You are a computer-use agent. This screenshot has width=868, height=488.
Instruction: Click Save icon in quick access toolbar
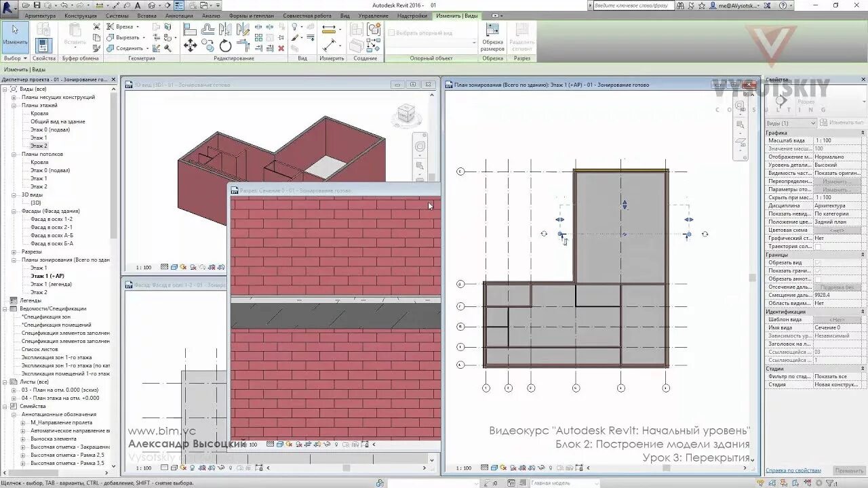[37, 5]
